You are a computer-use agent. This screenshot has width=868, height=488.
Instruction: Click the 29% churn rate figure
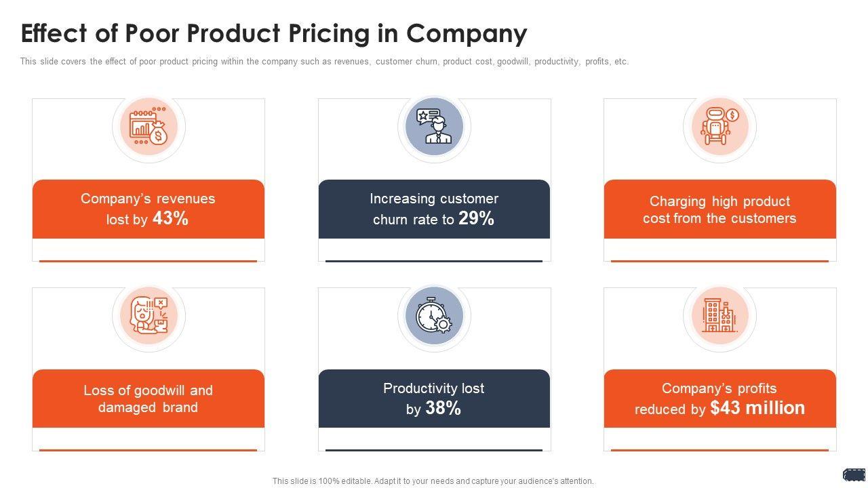point(476,218)
